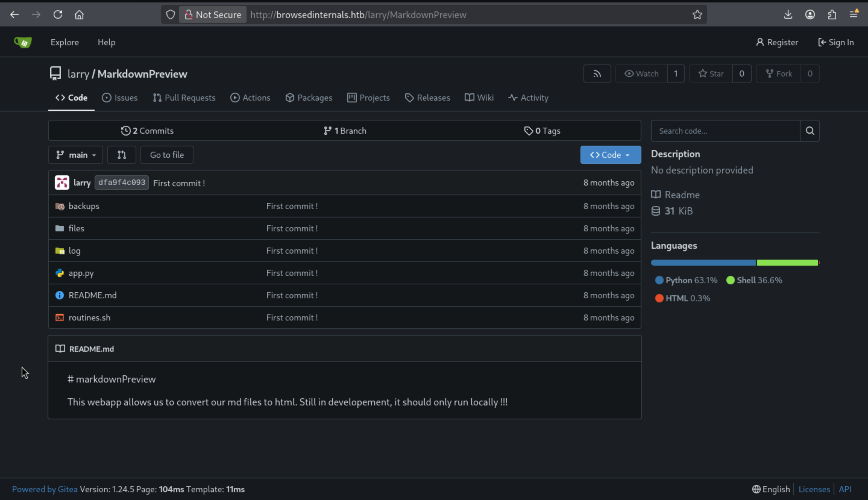Click larry's avatar in latest commit row

click(x=62, y=183)
